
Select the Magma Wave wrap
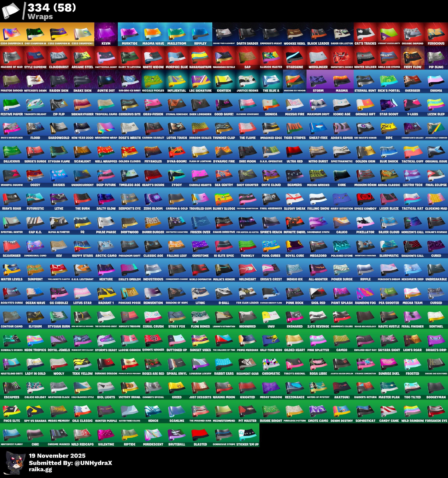153,33
